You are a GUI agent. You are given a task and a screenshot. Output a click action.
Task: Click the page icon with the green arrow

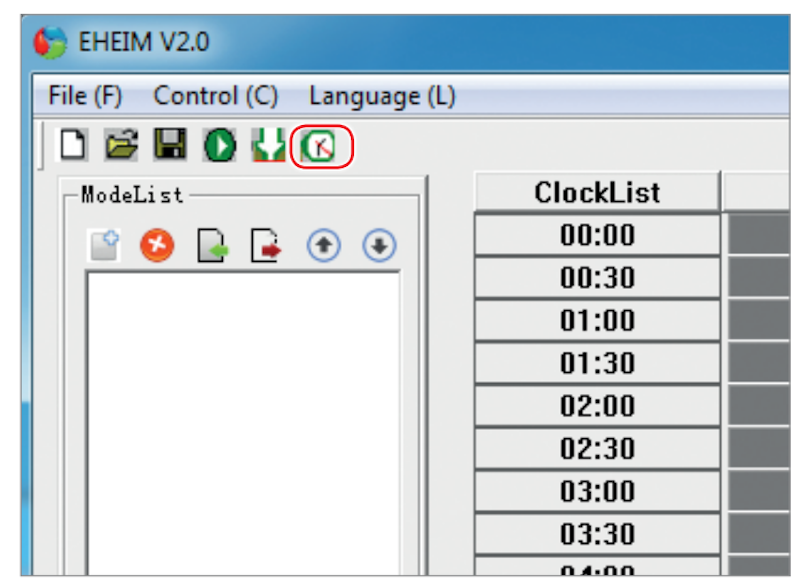point(213,246)
